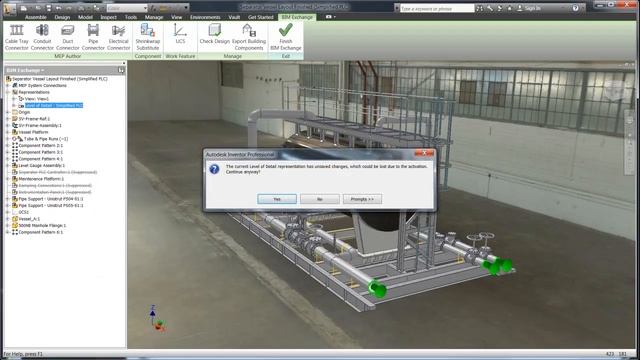Select the Electrical Connector tool

pyautogui.click(x=118, y=37)
